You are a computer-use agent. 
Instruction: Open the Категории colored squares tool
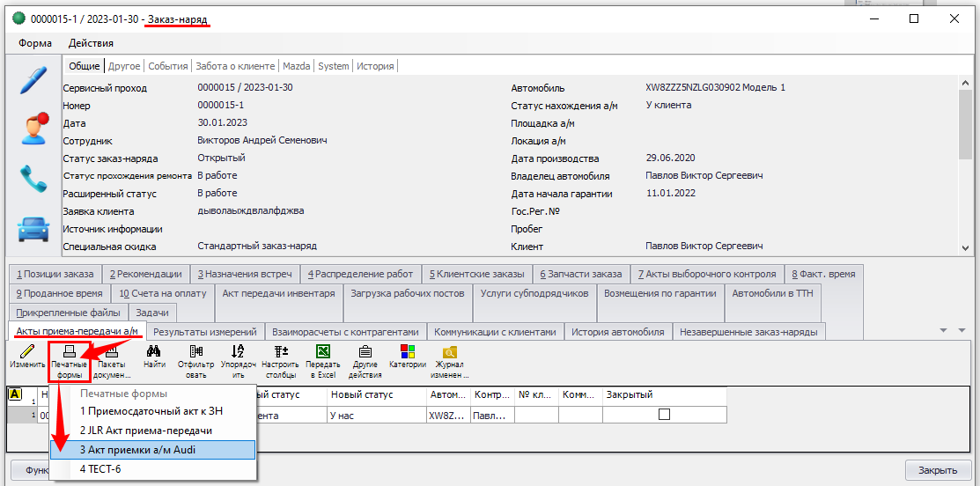[408, 357]
